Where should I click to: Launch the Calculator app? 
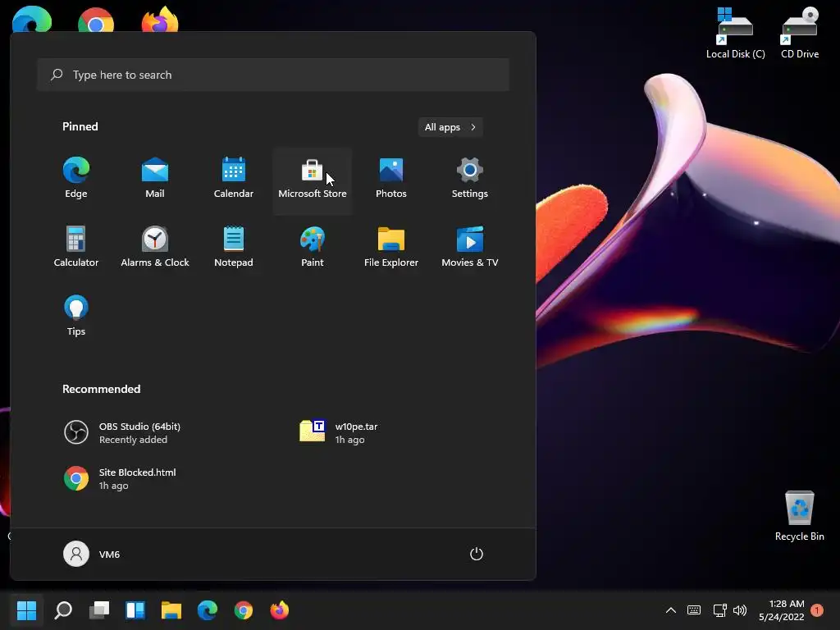76,248
